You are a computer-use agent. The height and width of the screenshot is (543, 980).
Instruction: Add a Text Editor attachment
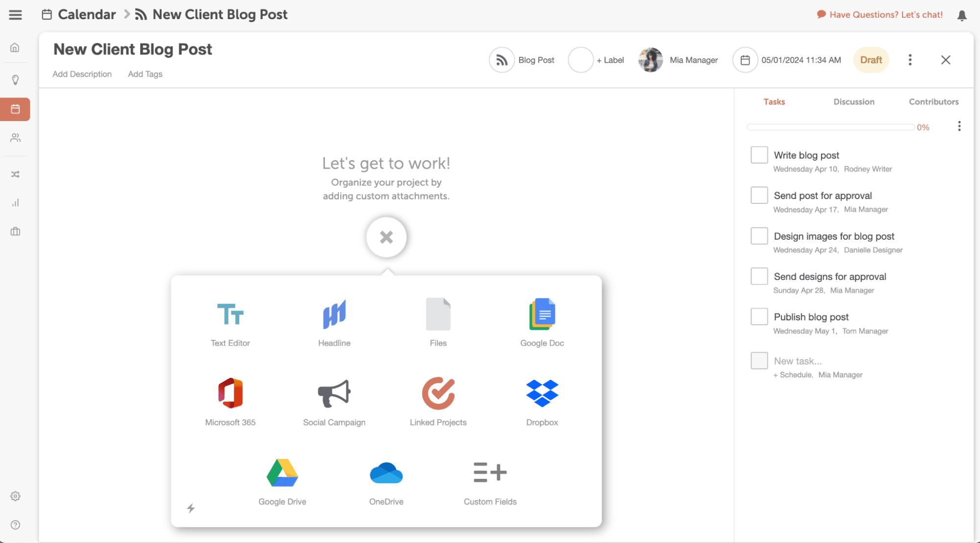tap(230, 321)
